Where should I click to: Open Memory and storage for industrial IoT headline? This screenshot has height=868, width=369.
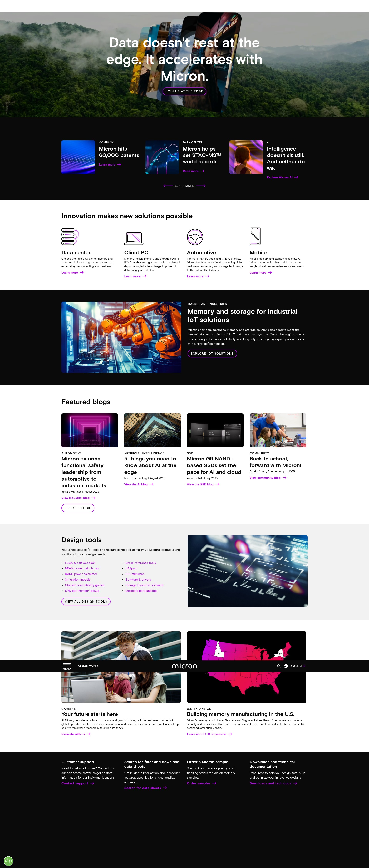(242, 315)
